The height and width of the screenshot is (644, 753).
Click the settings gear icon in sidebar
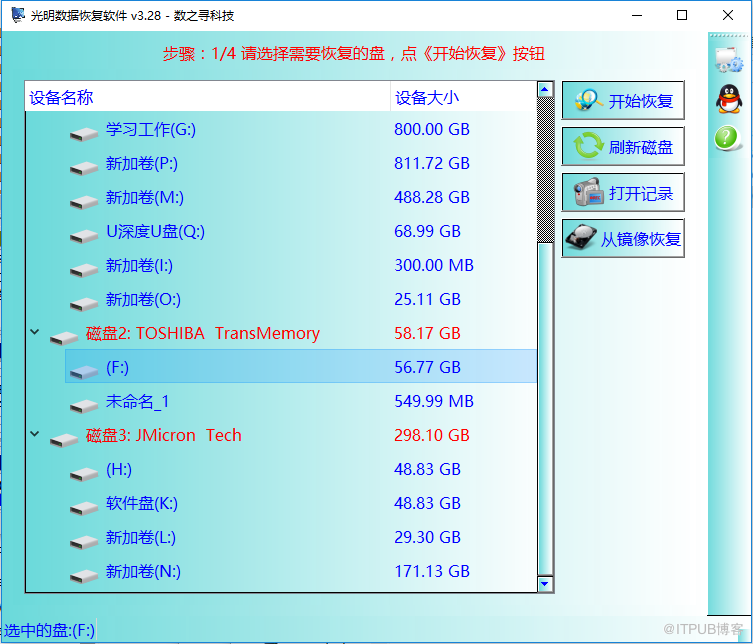[729, 60]
